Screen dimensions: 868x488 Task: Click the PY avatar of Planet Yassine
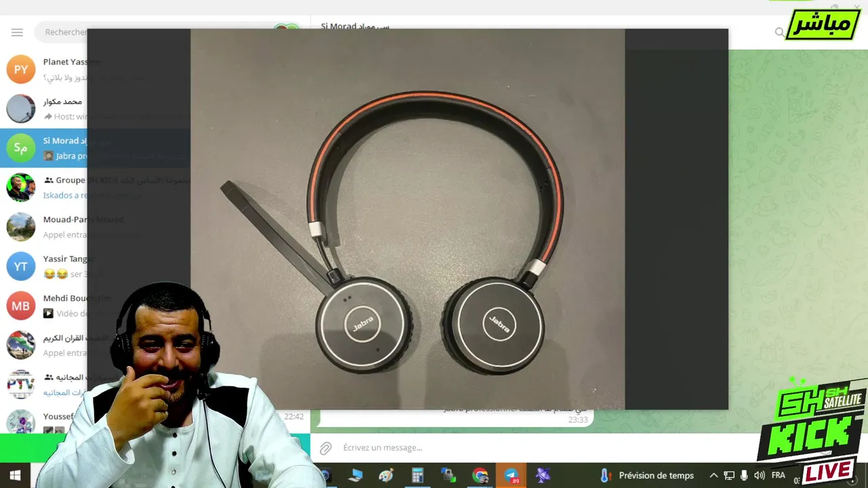[x=21, y=69]
